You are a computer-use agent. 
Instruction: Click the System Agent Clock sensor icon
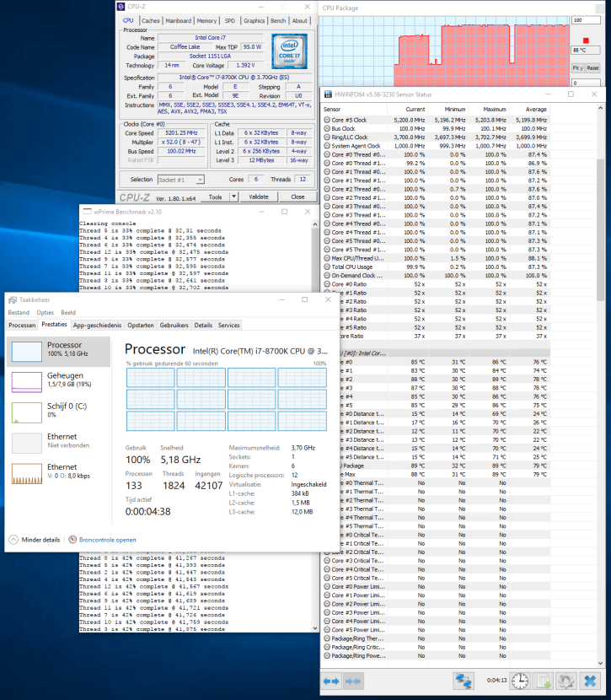click(327, 146)
